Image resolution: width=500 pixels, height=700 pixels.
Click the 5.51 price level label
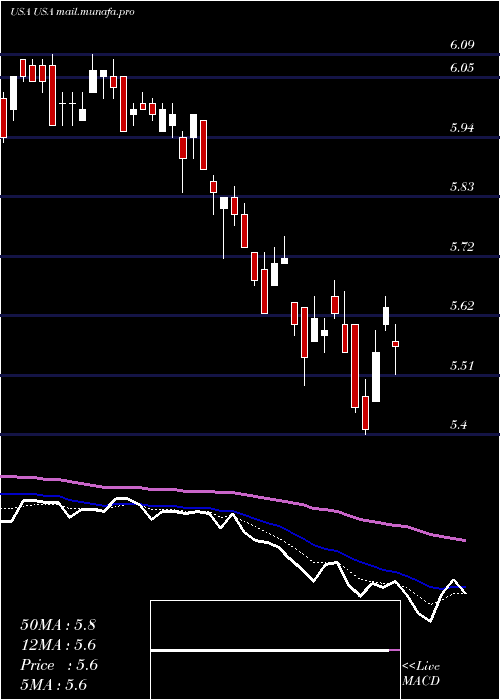462,366
